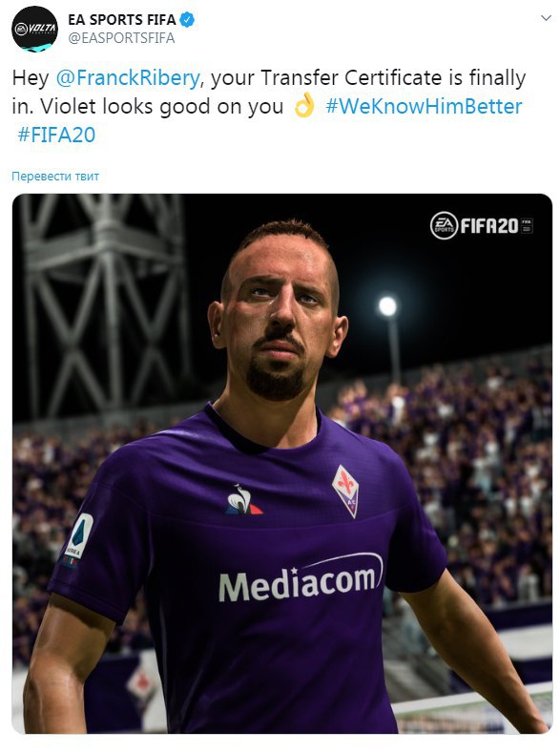Screen dimensions: 560x753
Task: Click the steel lattice tower in the image
Action: [x=103, y=303]
